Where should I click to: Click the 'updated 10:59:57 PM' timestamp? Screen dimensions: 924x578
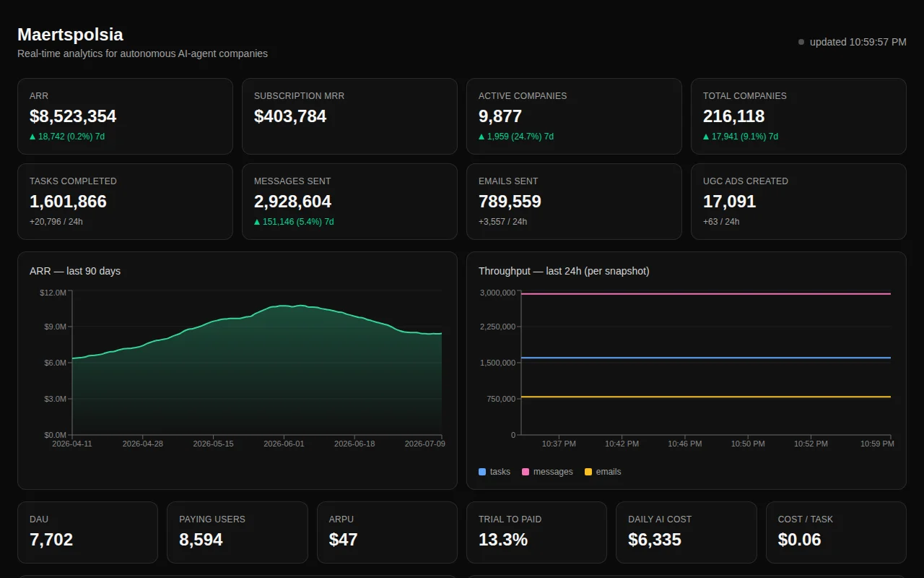tap(858, 42)
